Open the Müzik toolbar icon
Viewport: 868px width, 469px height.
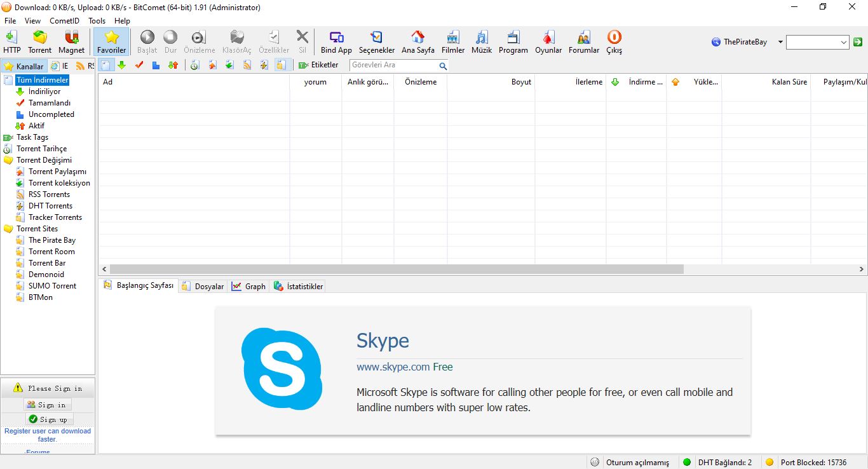482,41
